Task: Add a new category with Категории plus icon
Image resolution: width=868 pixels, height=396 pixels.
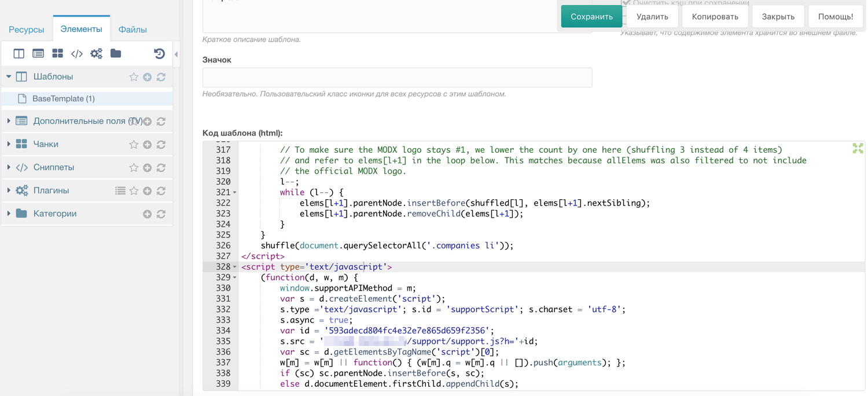Action: tap(148, 214)
